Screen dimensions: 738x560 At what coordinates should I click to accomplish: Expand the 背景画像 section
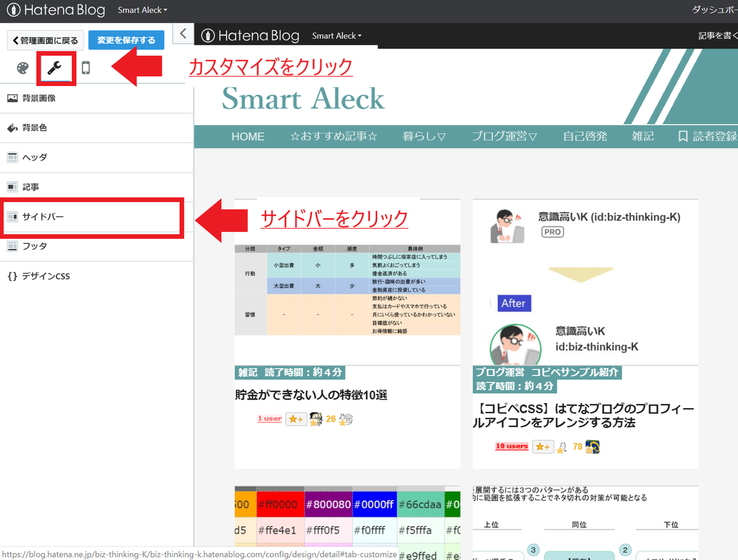[x=97, y=98]
